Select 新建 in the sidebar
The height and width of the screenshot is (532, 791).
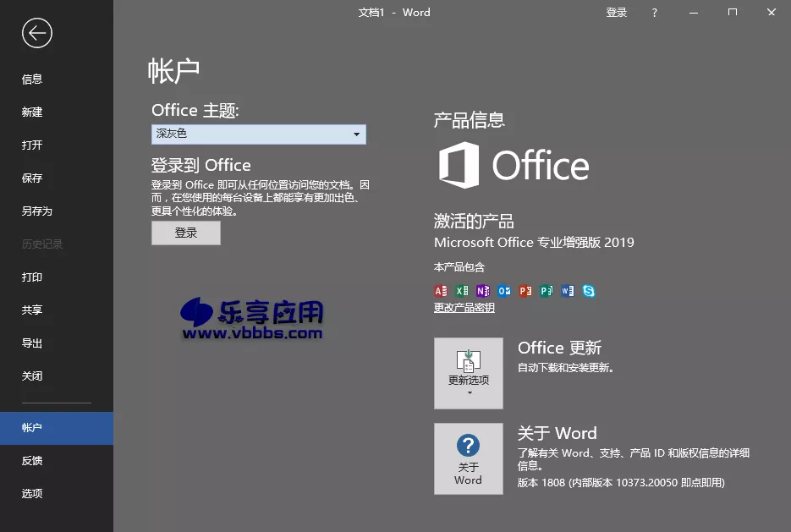[31, 112]
